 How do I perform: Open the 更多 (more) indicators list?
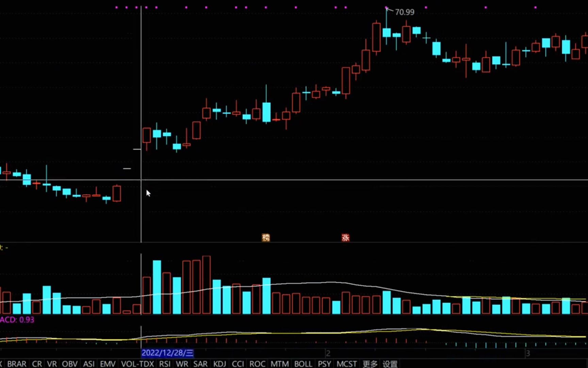coord(370,364)
